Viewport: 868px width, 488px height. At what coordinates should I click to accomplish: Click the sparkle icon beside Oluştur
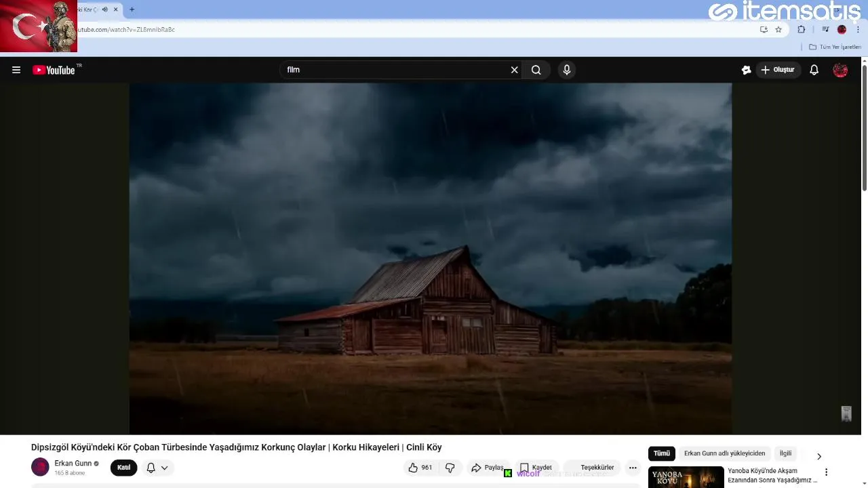click(x=747, y=70)
